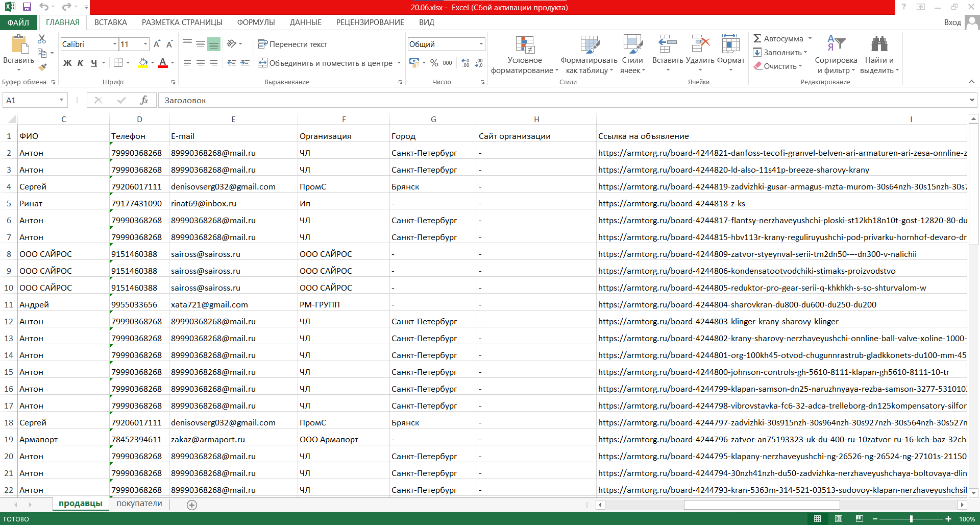Click the Sort and Filter icon
Viewport: 980px width, 525px height.
[x=836, y=43]
